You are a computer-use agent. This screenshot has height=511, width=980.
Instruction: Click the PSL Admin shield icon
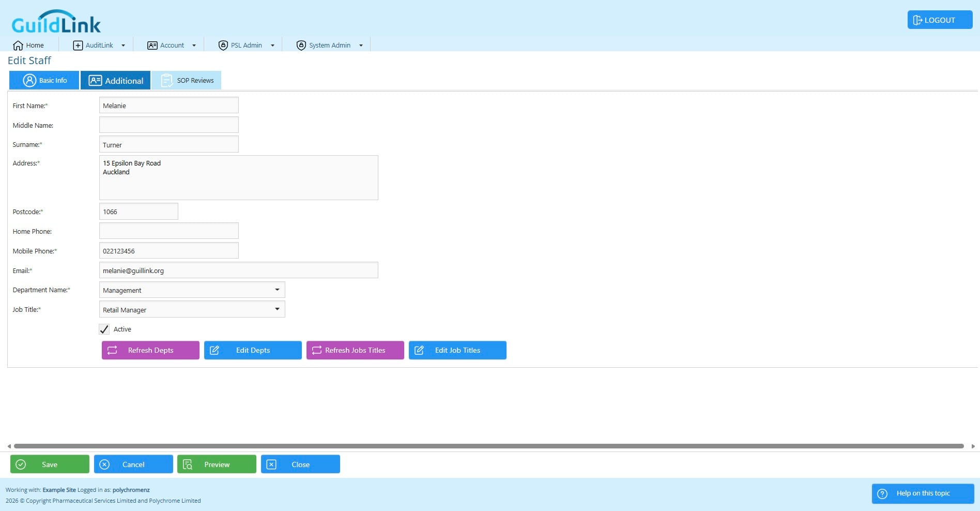[x=223, y=46]
